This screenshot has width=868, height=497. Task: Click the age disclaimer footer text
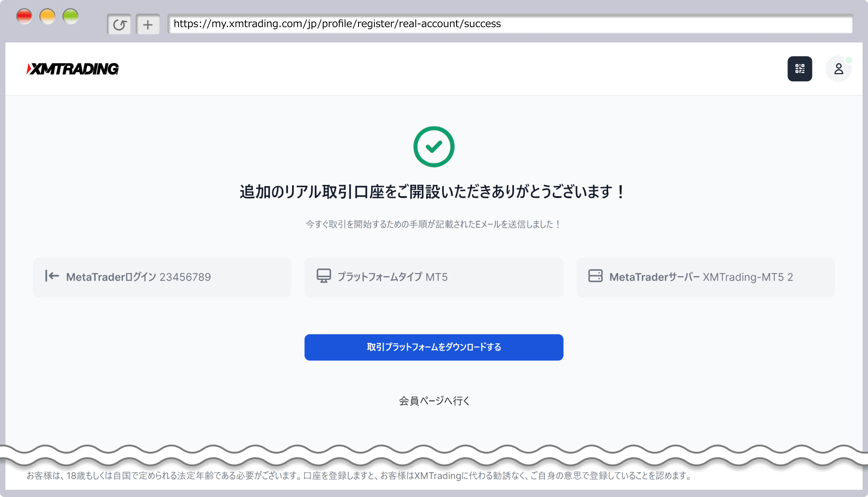click(359, 476)
